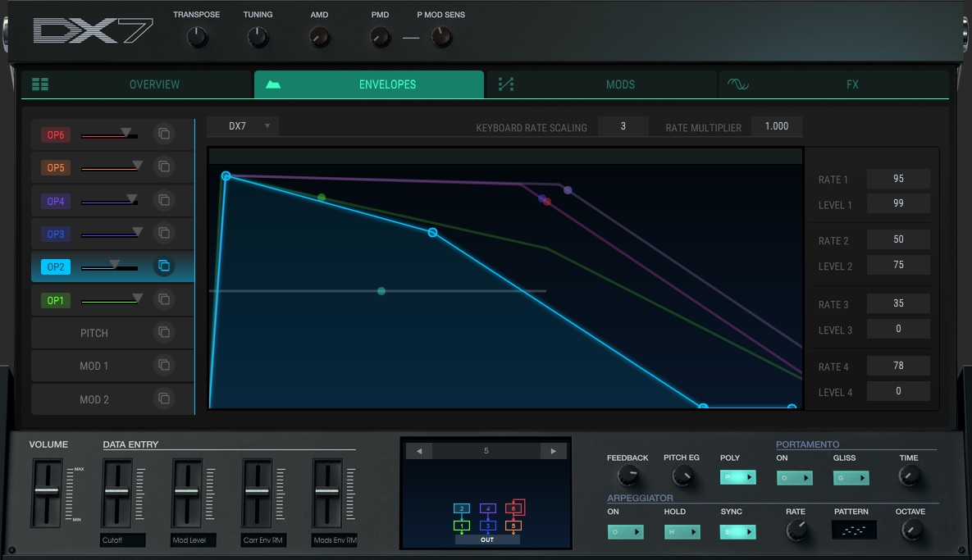The height and width of the screenshot is (560, 972).
Task: Click the Mods Env RM assignment label
Action: click(335, 540)
